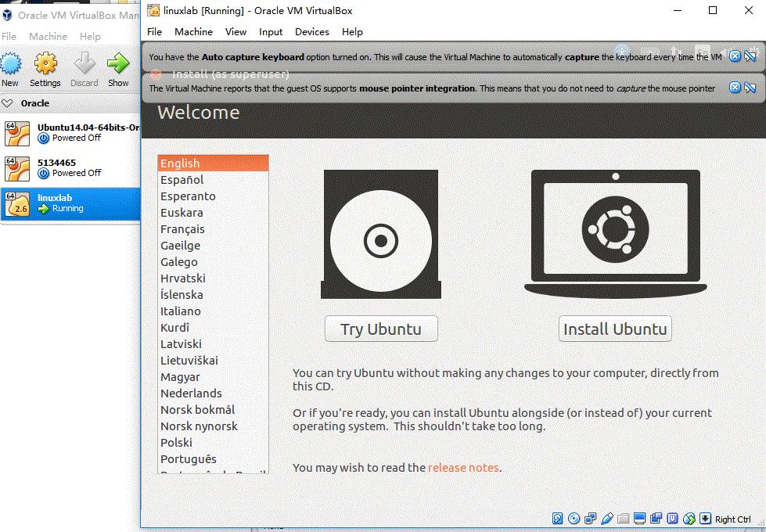Click the Show arrow in Manager toolbar
The image size is (766, 532).
118,70
